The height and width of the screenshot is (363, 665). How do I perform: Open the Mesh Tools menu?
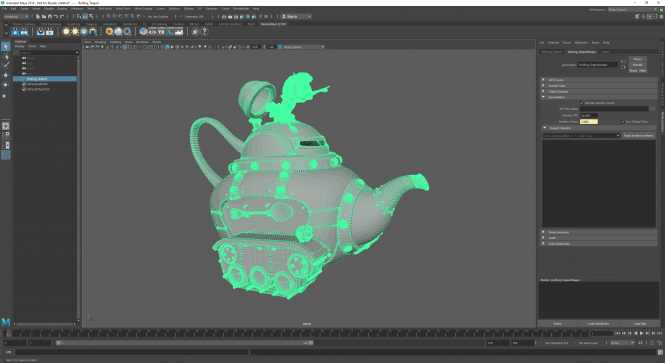(x=123, y=8)
